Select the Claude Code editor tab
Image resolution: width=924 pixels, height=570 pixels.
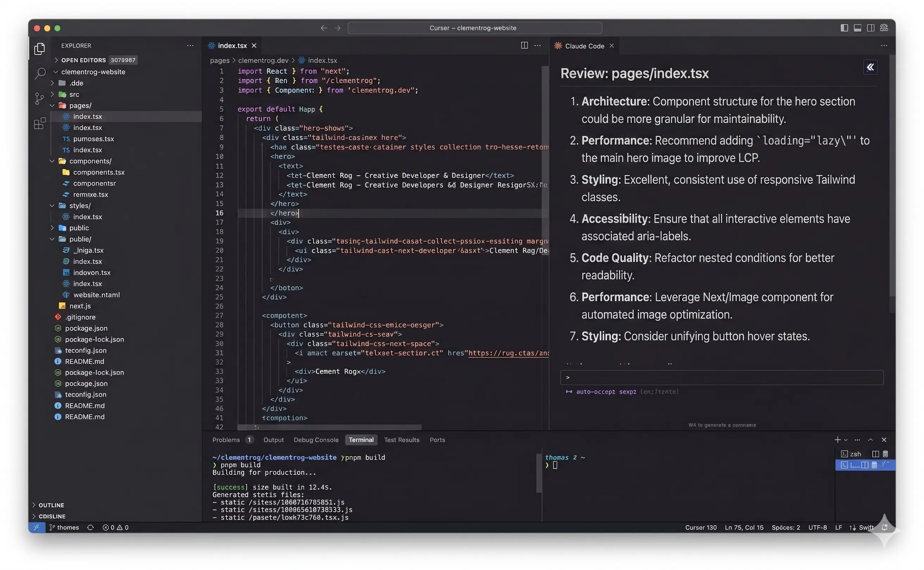(584, 46)
